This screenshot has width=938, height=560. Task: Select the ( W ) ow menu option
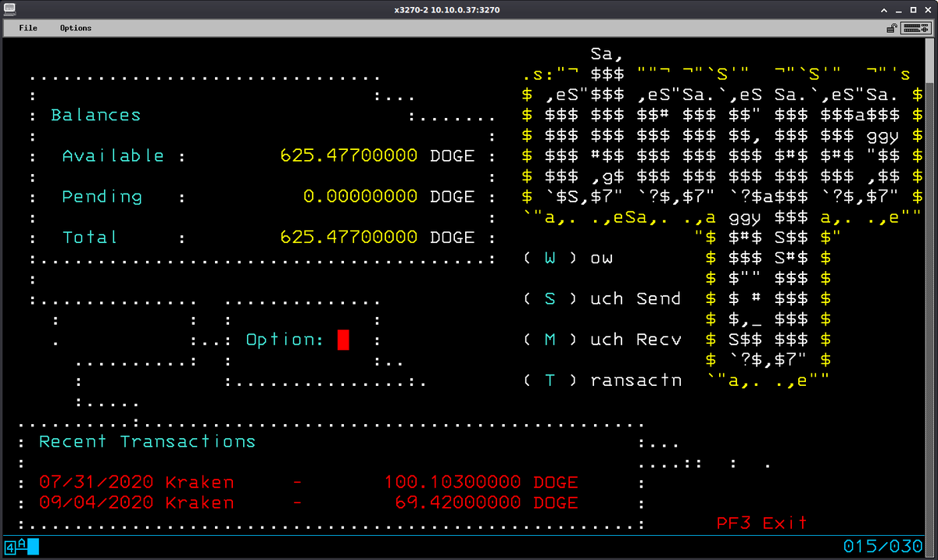[x=569, y=258]
